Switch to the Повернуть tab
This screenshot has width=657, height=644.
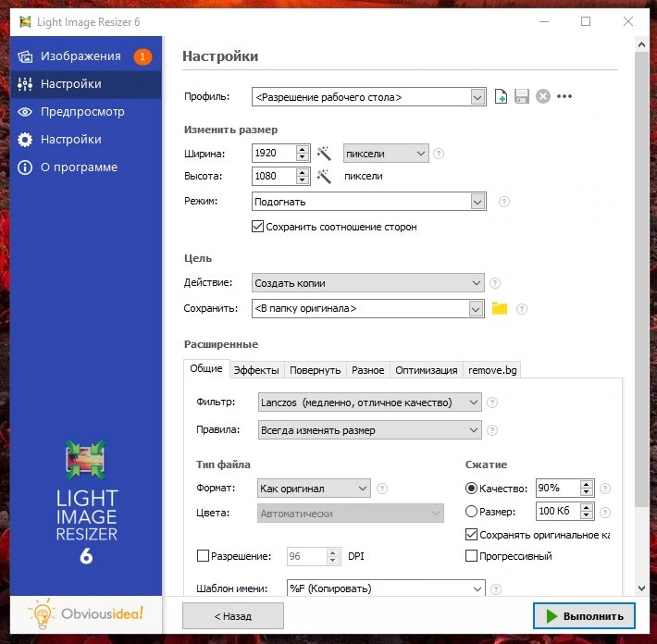[316, 370]
